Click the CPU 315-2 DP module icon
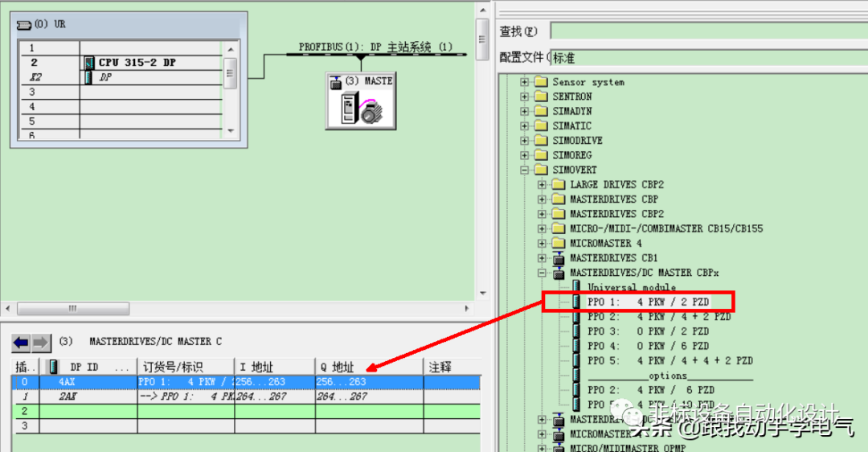Image resolution: width=868 pixels, height=452 pixels. click(x=88, y=63)
